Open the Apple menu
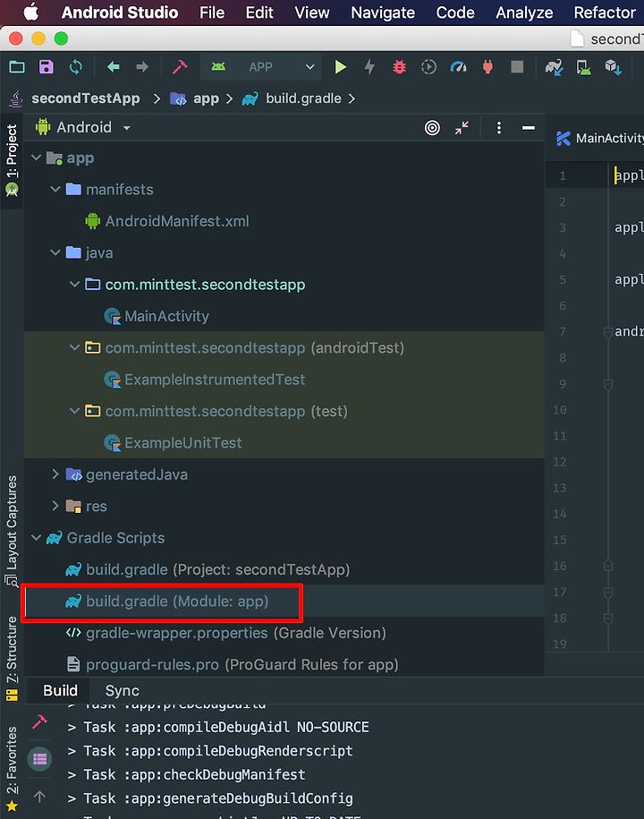The width and height of the screenshot is (644, 819). 30,12
